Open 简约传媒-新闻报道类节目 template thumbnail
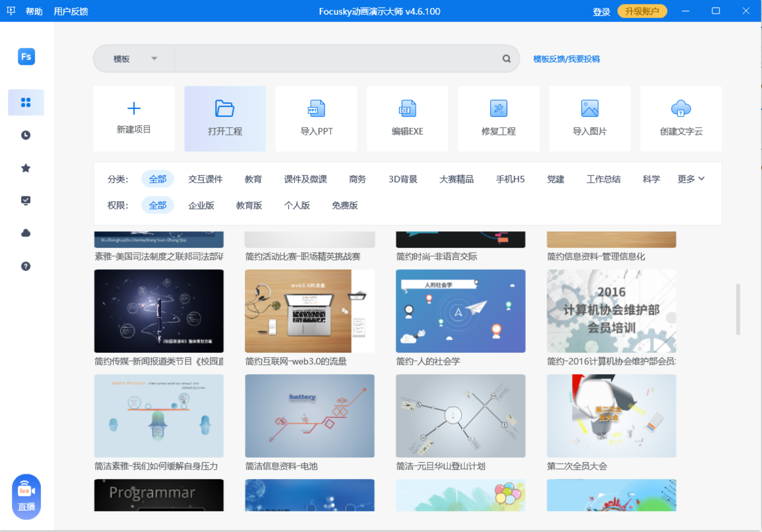This screenshot has width=762, height=532. (159, 311)
